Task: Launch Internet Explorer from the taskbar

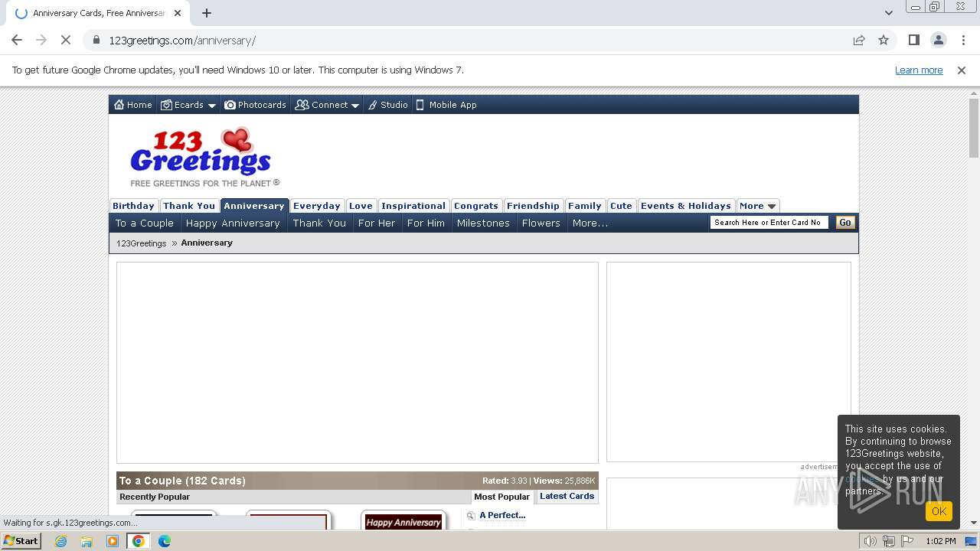Action: 61,541
